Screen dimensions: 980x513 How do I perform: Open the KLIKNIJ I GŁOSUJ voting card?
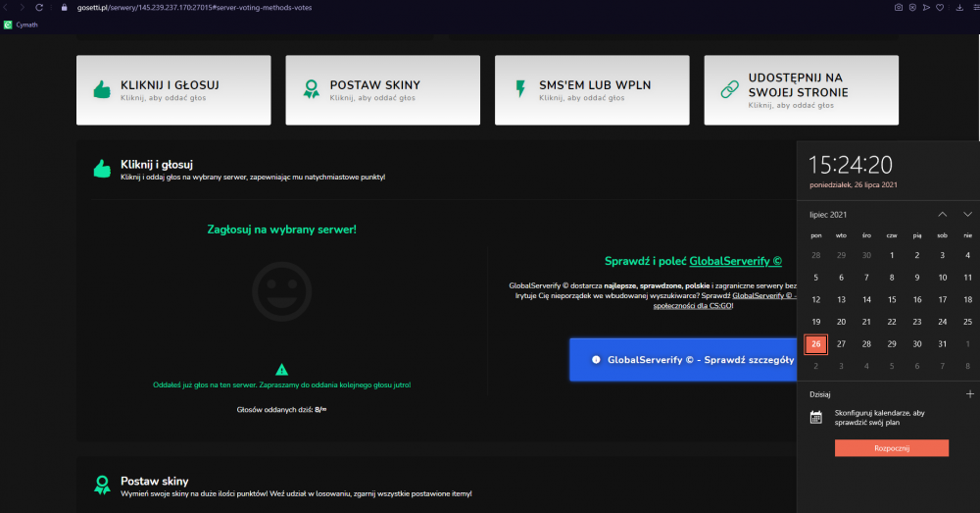[173, 90]
